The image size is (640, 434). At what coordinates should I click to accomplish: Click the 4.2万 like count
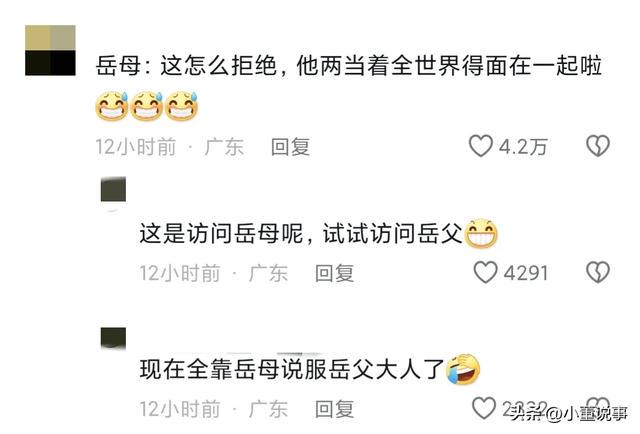coord(523,147)
